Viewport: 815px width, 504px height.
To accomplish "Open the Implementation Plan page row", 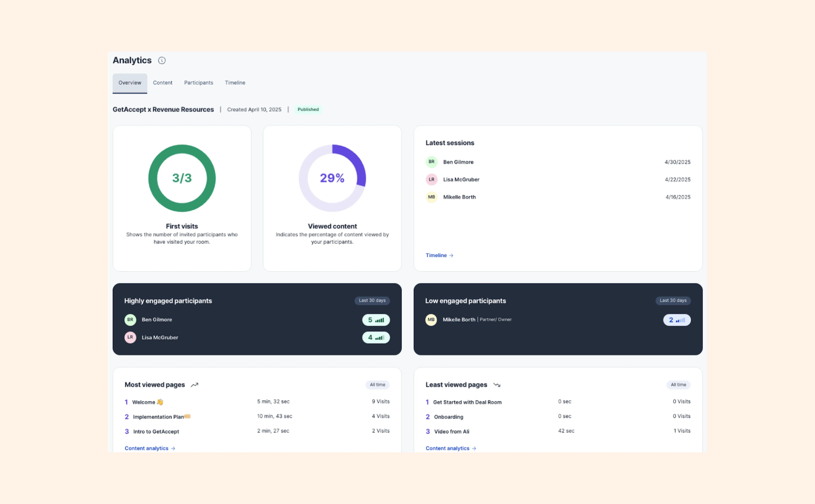I will pyautogui.click(x=257, y=417).
